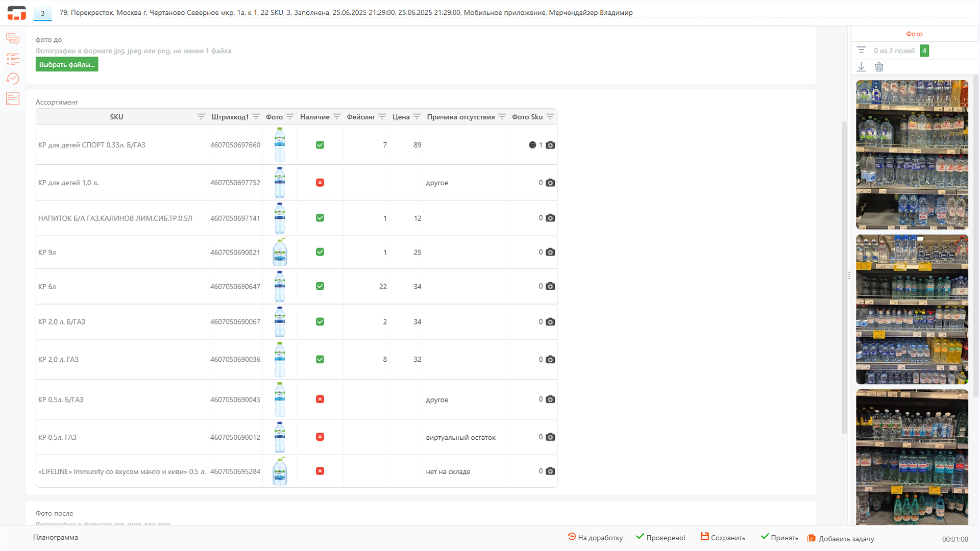This screenshot has height=551, width=980.
Task: Open the chat comments sidebar icon
Action: tap(13, 39)
